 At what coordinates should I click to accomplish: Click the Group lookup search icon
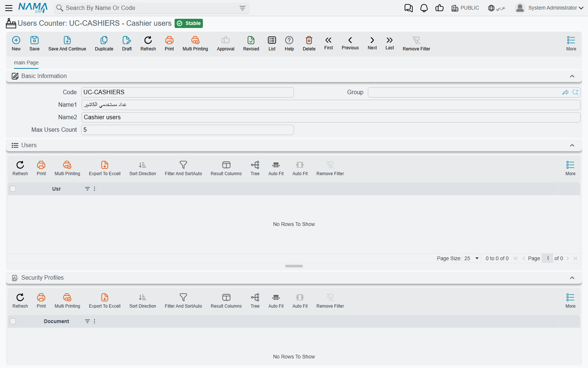tap(576, 92)
